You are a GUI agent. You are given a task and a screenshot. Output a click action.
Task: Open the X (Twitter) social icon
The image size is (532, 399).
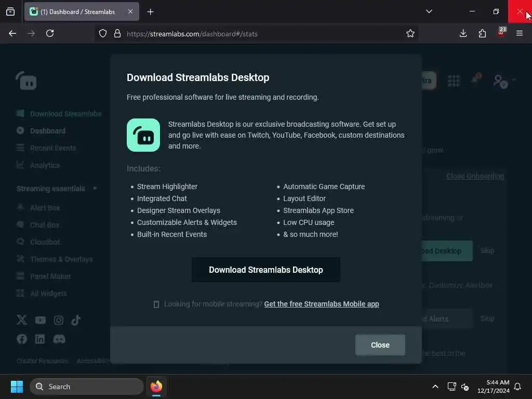tap(22, 320)
